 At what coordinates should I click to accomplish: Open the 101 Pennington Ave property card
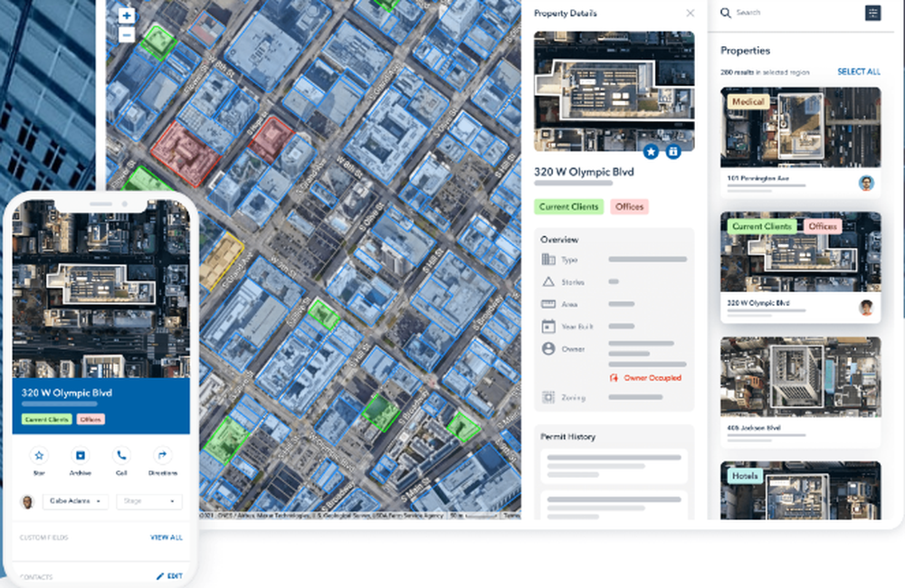click(x=801, y=143)
